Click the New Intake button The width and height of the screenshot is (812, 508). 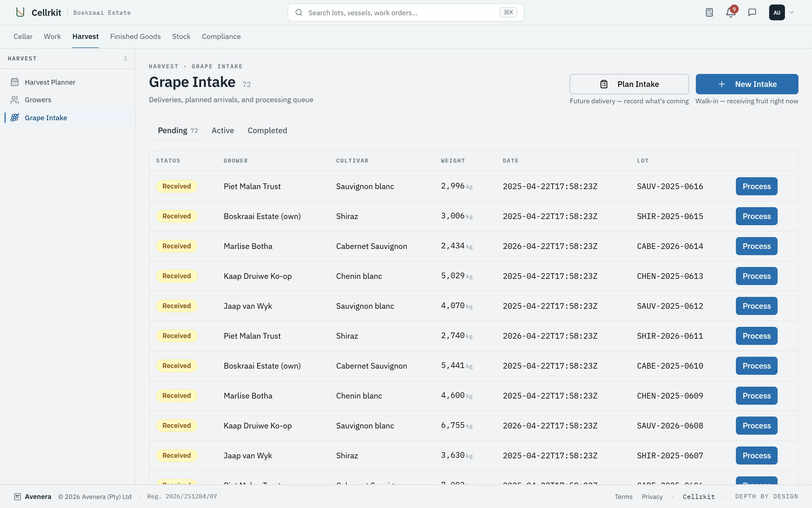[x=747, y=84]
